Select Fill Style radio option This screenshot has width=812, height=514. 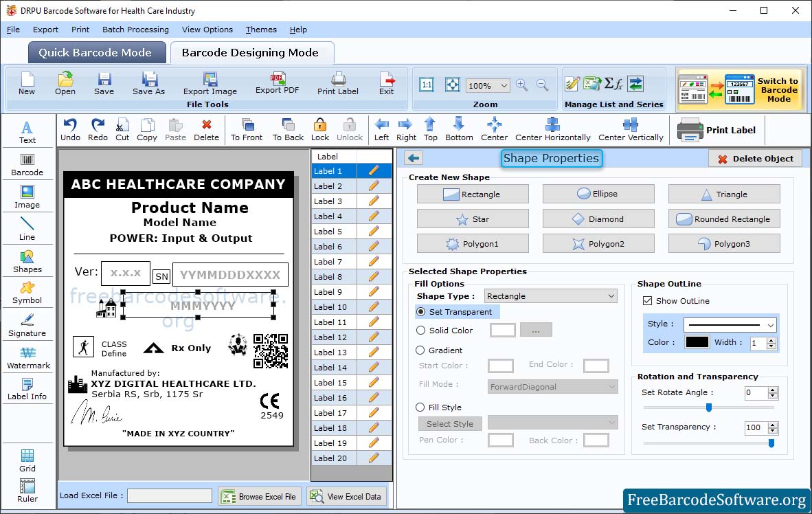coord(420,407)
